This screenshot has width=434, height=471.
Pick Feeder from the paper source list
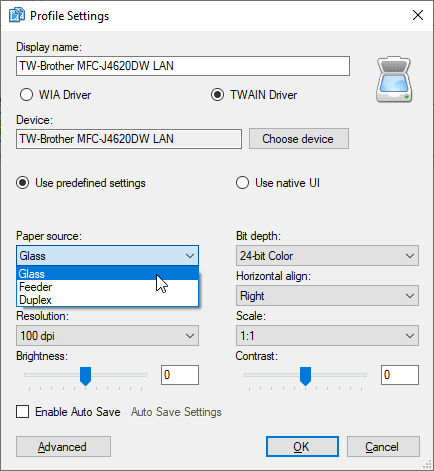(x=107, y=287)
